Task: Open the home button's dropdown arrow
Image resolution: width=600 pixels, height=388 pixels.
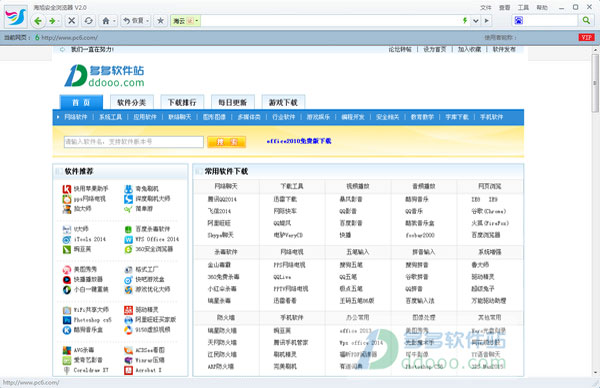Action: (x=114, y=21)
